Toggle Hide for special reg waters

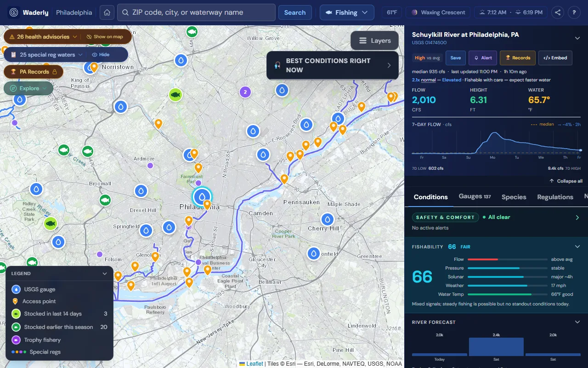tap(101, 55)
